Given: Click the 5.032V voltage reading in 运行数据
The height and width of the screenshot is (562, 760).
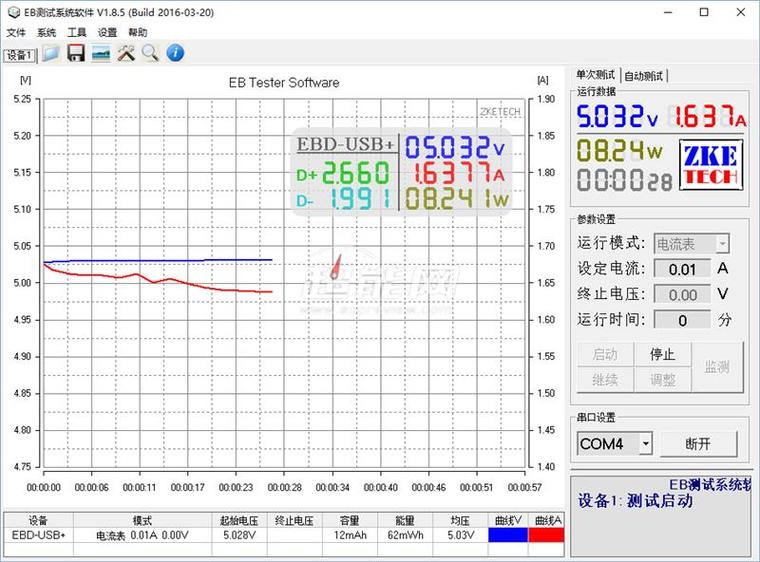Looking at the screenshot, I should point(617,116).
